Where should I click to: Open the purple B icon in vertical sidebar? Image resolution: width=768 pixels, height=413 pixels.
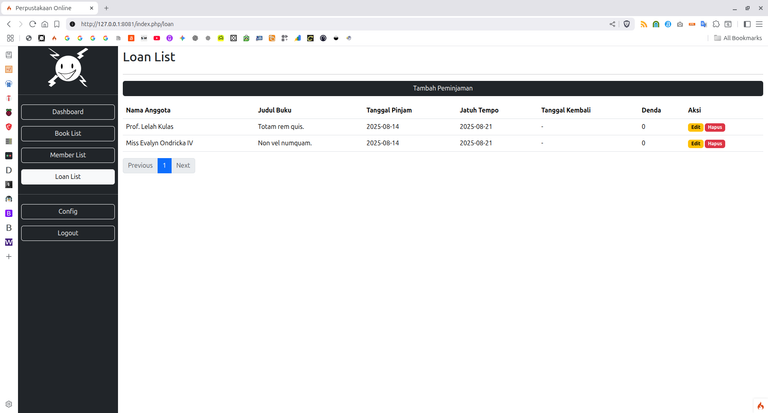click(x=9, y=213)
